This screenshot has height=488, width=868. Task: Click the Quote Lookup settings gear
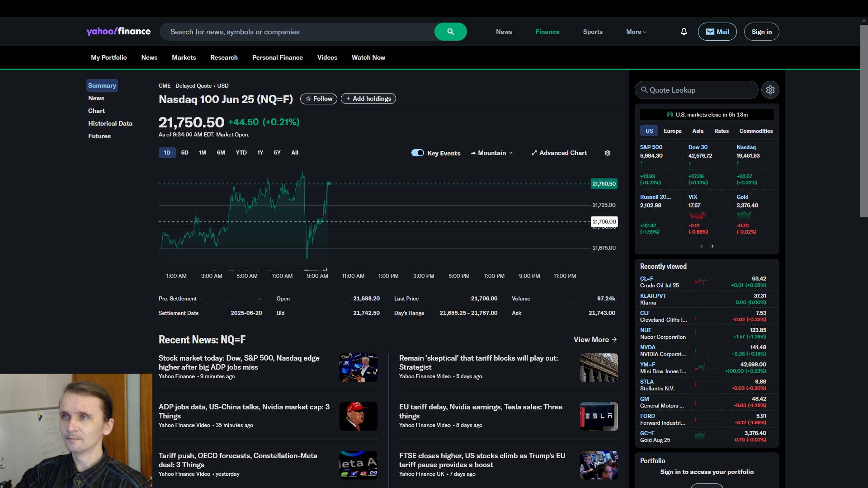click(x=770, y=90)
